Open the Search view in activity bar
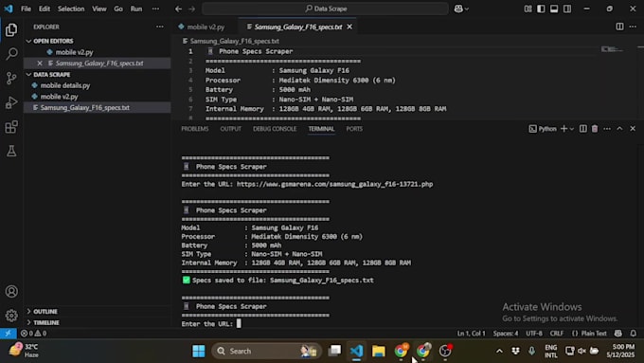This screenshot has height=363, width=644. coord(11,53)
